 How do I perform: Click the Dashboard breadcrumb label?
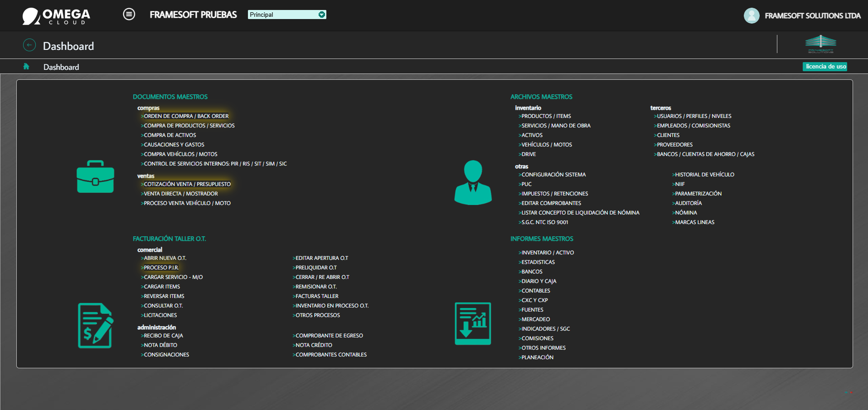pyautogui.click(x=61, y=67)
